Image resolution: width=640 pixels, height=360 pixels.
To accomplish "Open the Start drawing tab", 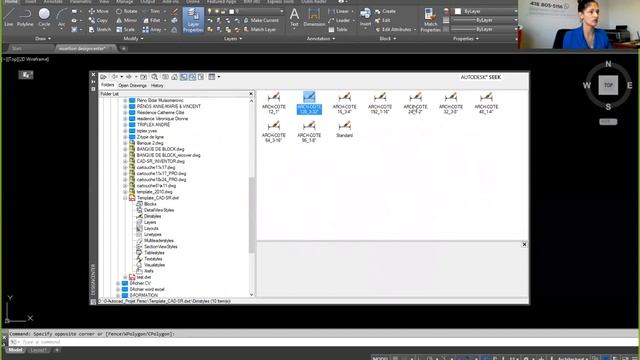I will click(17, 49).
